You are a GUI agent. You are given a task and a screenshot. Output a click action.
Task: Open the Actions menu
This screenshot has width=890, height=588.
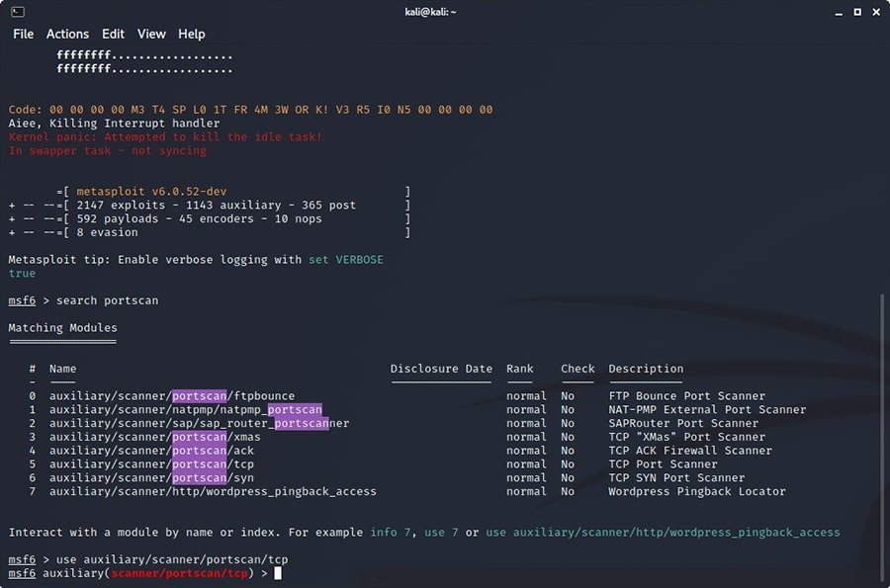coord(67,34)
